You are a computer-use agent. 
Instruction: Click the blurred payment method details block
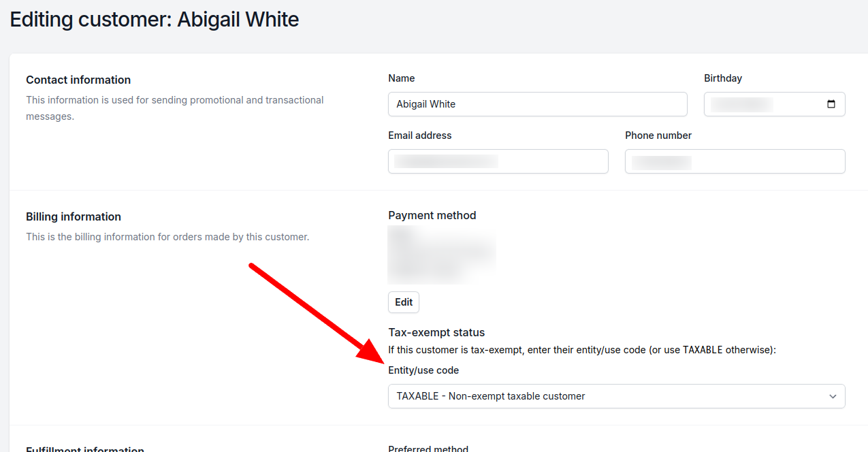point(442,255)
